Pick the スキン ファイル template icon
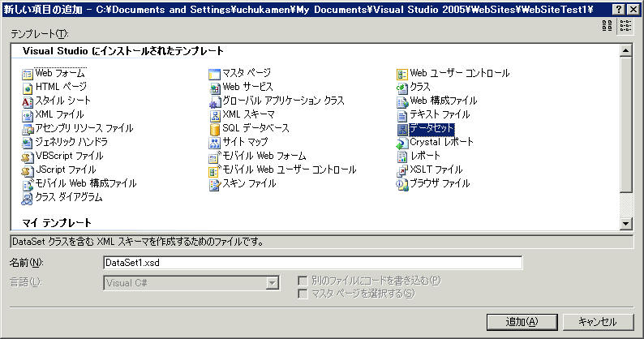Image resolution: width=644 pixels, height=339 pixels. 214,184
